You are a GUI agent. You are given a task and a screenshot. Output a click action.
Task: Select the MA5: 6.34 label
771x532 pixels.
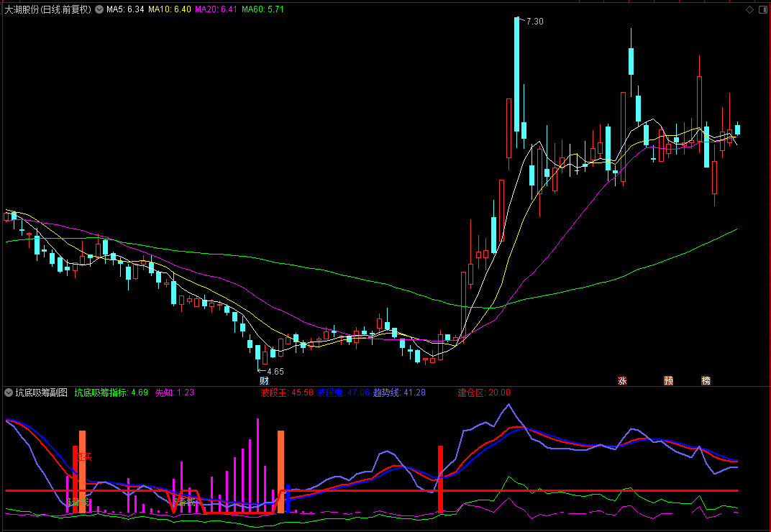coord(125,9)
